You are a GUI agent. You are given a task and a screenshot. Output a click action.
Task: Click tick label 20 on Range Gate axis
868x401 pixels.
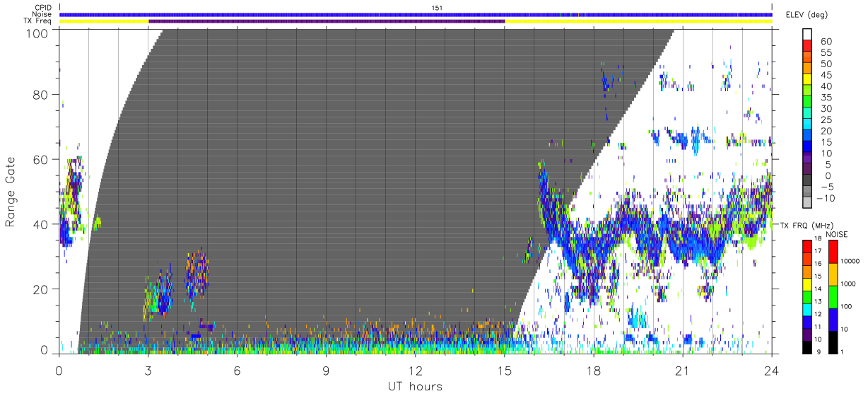[41, 289]
